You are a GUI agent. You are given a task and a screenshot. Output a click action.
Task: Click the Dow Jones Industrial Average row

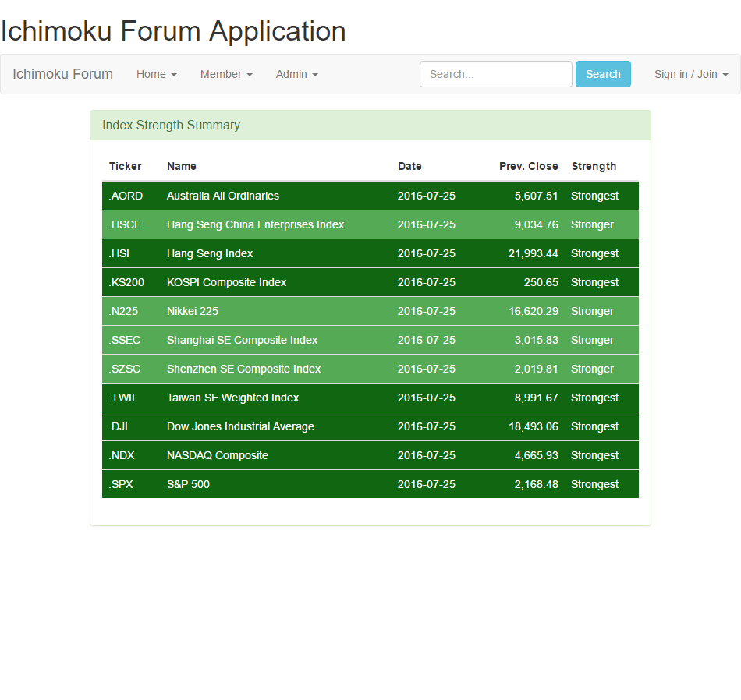(240, 426)
